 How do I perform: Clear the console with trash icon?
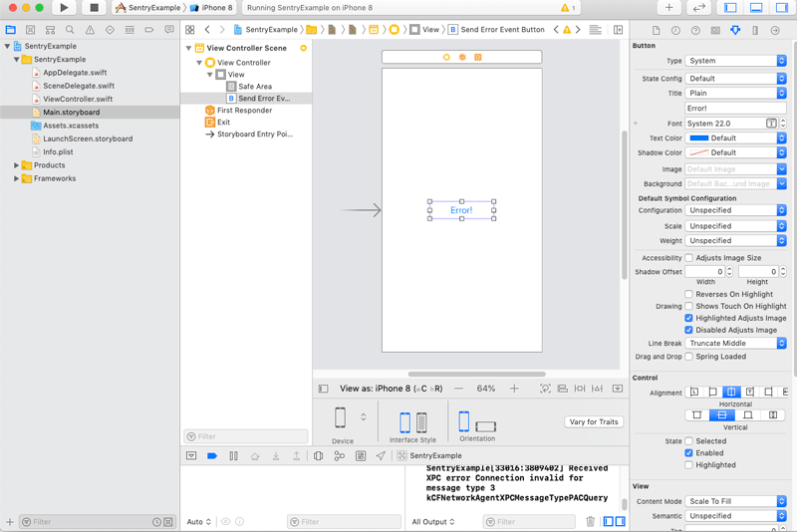590,521
